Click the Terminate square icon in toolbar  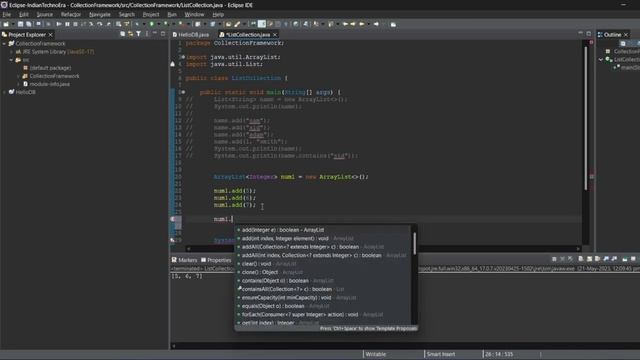[x=75, y=24]
